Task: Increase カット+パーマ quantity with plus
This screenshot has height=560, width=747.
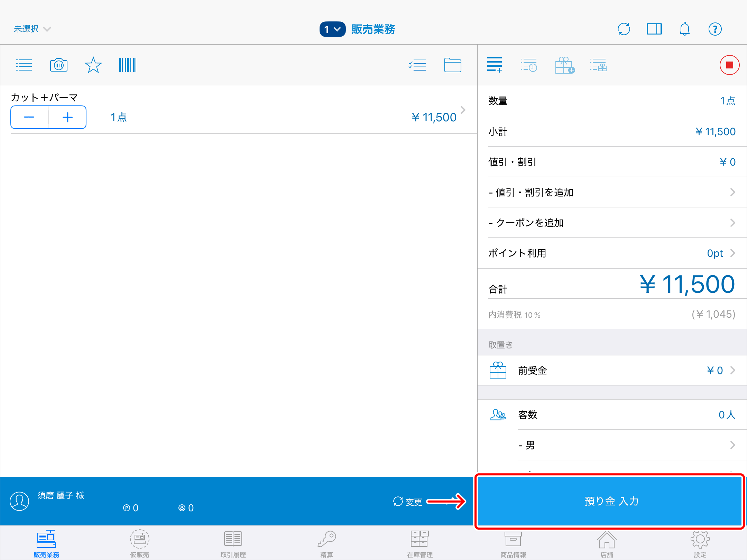Action: click(67, 118)
